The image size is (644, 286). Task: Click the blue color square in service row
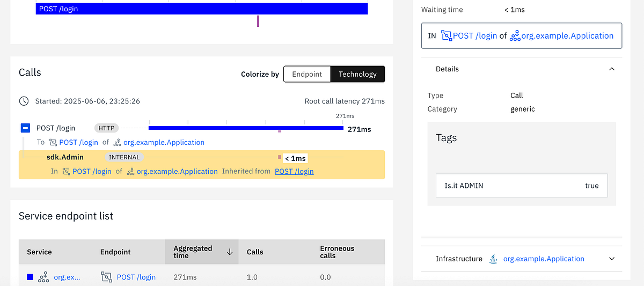click(x=30, y=277)
